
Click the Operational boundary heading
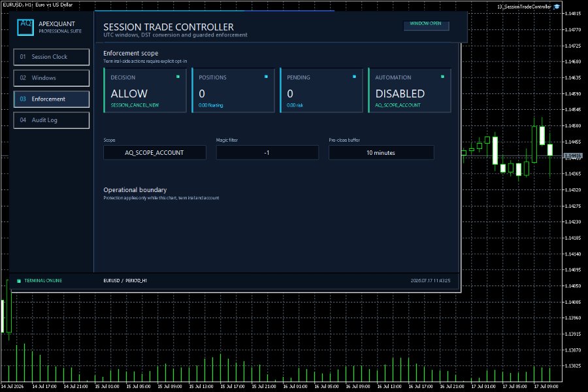pos(135,190)
